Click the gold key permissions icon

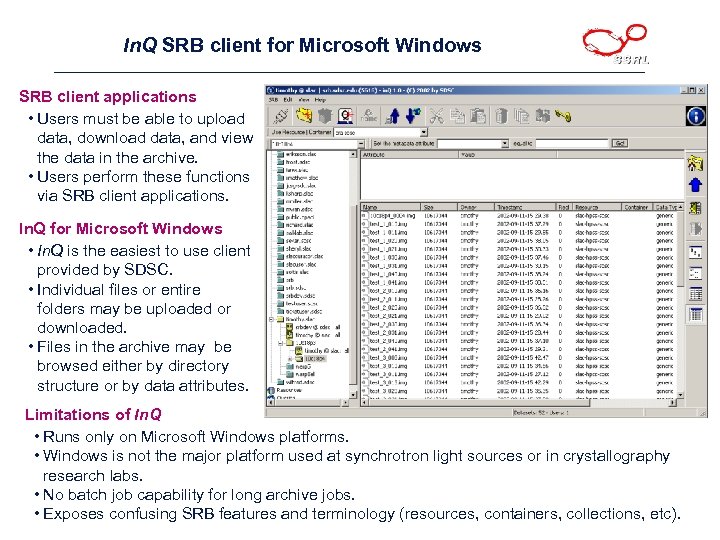tap(563, 116)
